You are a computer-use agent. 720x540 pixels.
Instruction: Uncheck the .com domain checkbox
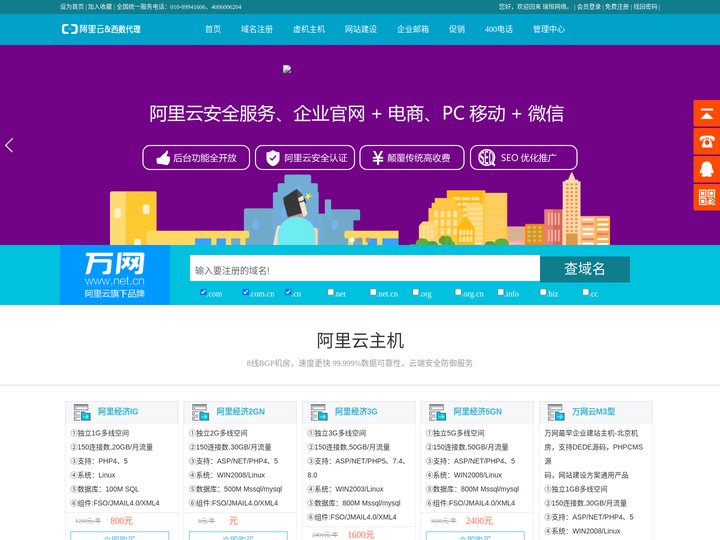203,292
